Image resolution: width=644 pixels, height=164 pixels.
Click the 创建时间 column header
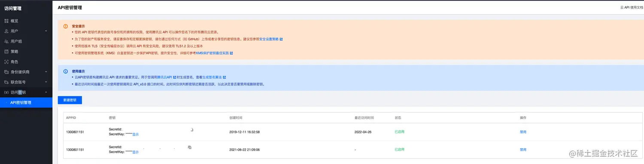pyautogui.click(x=236, y=118)
